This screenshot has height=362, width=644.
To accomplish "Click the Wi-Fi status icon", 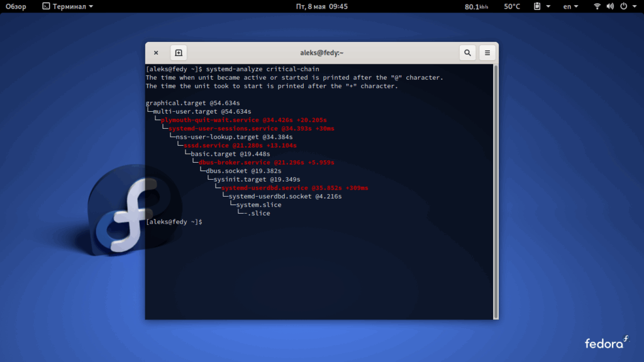I will (x=597, y=6).
